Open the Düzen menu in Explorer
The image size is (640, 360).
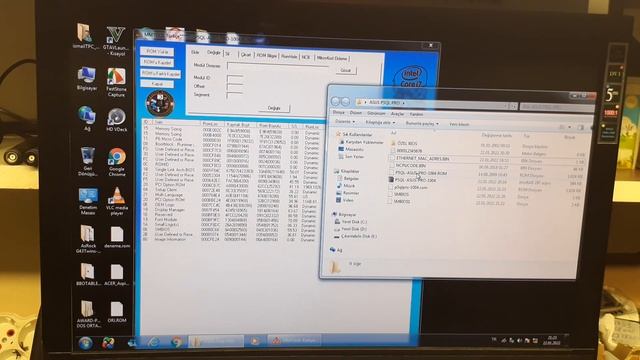(x=356, y=113)
